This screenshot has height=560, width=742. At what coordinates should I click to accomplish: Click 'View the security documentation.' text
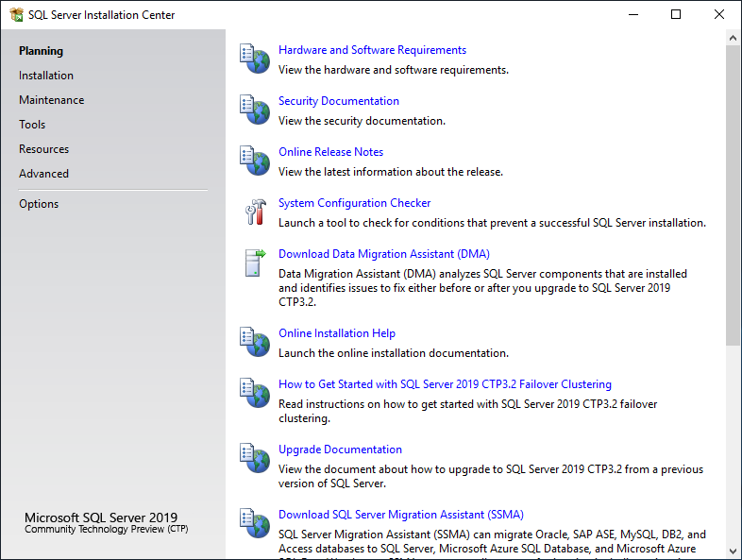pyautogui.click(x=362, y=121)
